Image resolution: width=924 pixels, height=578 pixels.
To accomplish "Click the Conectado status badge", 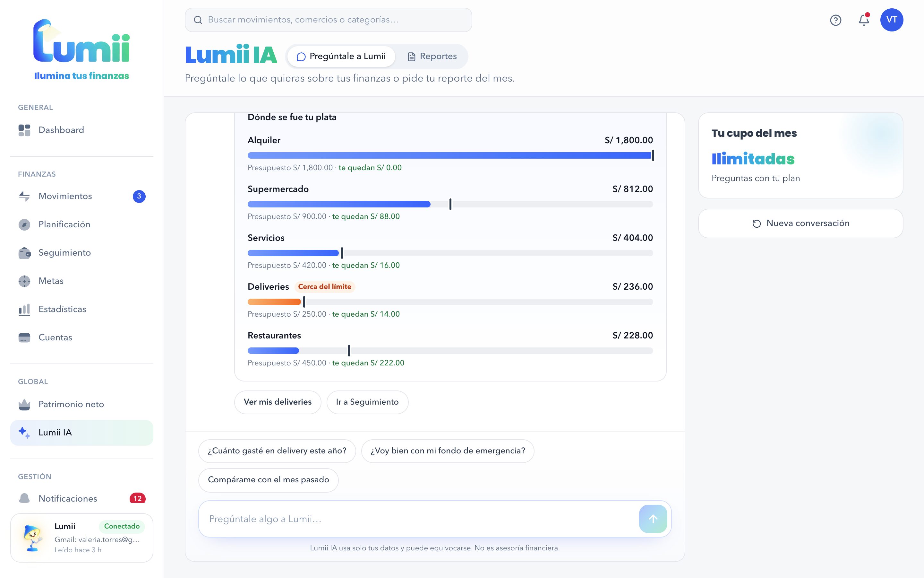I will coord(122,526).
